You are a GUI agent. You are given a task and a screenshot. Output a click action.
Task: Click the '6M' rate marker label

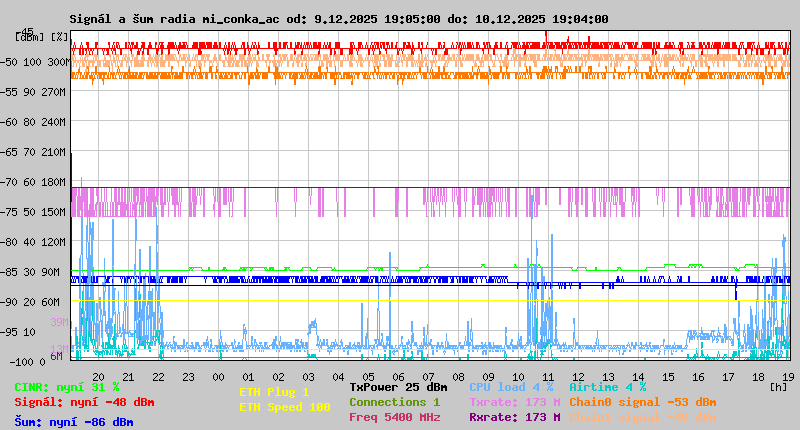56,356
